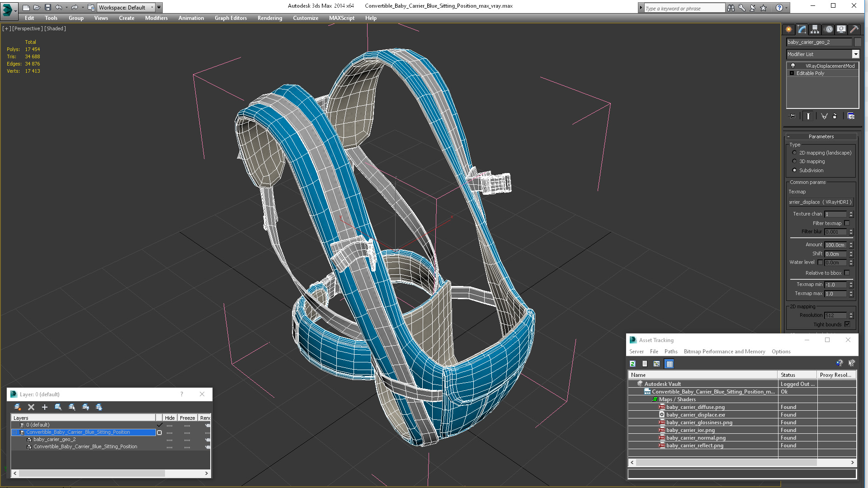The width and height of the screenshot is (868, 488).
Task: Collapse the Convertible_Baby_Carrier layer tree
Action: coord(14,432)
